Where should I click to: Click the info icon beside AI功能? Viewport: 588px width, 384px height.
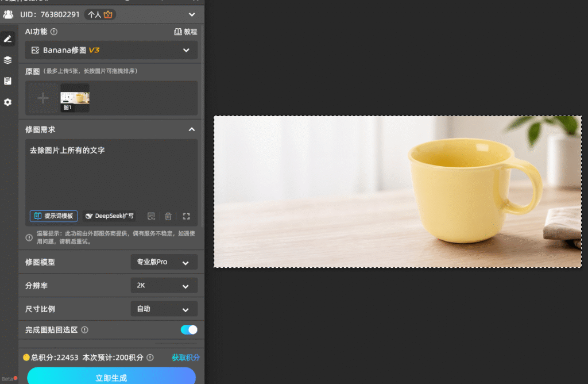(54, 32)
